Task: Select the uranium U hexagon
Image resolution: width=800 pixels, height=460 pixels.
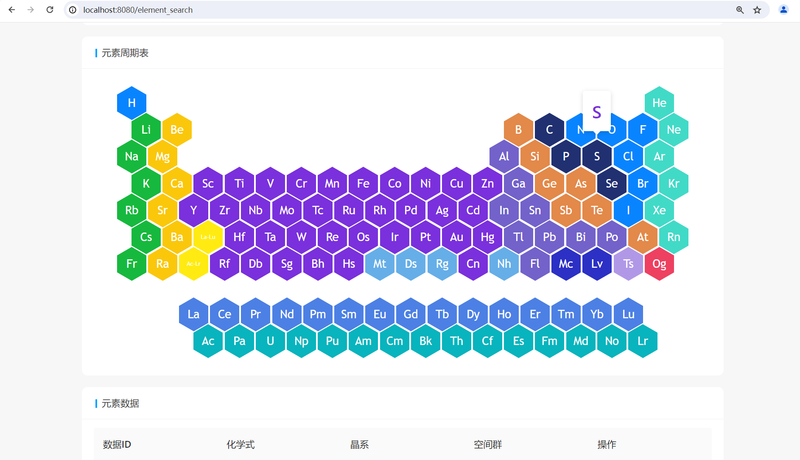Action: pyautogui.click(x=270, y=341)
